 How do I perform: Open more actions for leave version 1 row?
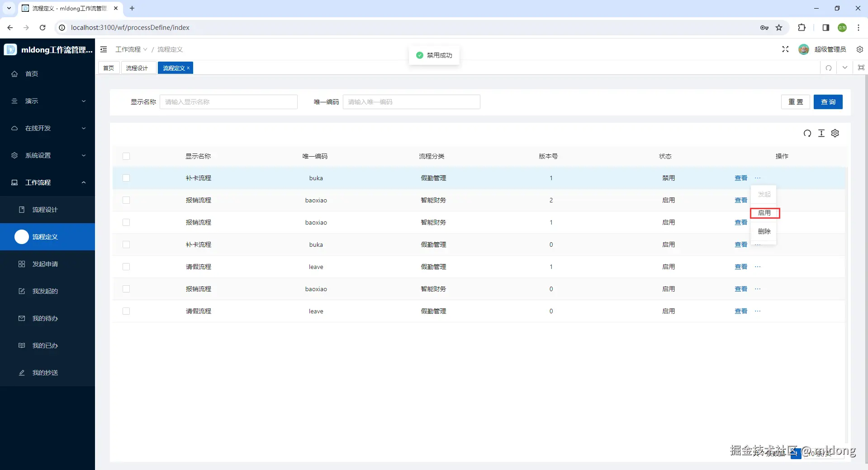coord(758,267)
